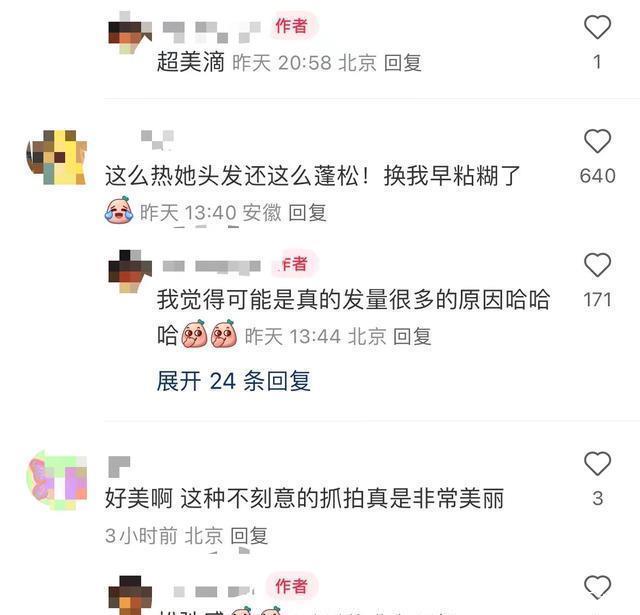
Task: Reply to the '超美滴' comment
Action: pos(402,63)
